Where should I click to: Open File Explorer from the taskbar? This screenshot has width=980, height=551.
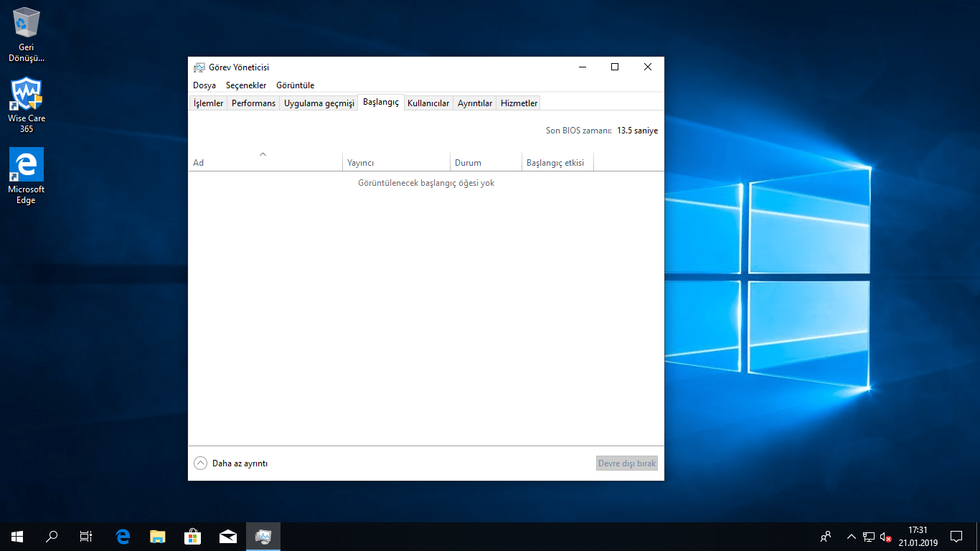pyautogui.click(x=158, y=537)
